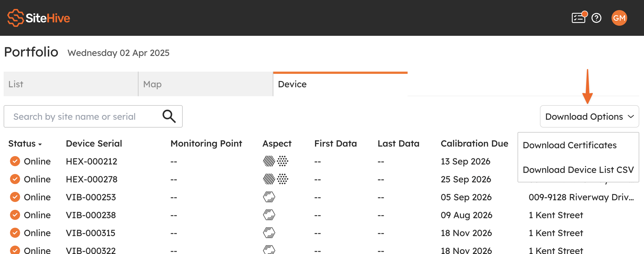The image size is (644, 254).
Task: Switch to the List tab
Action: [71, 84]
